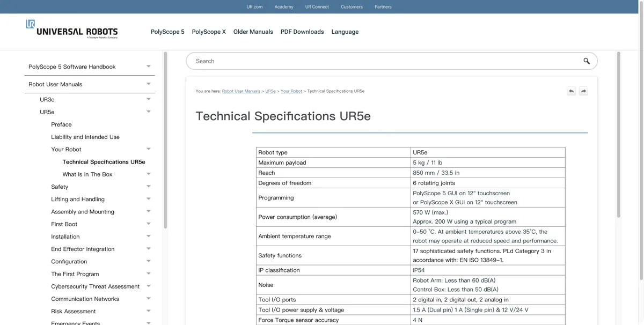Go to previous topic arrow icon

tap(572, 91)
